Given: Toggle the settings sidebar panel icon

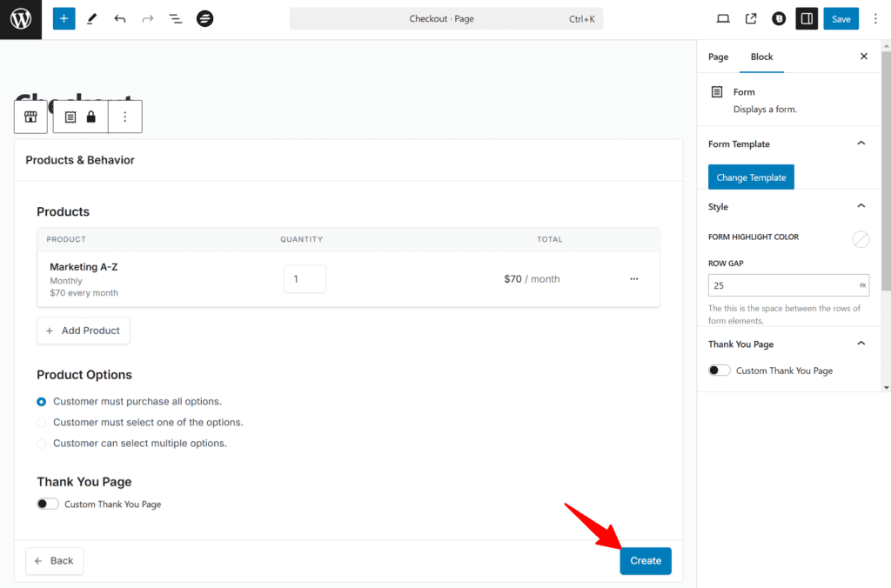Looking at the screenshot, I should pos(807,18).
